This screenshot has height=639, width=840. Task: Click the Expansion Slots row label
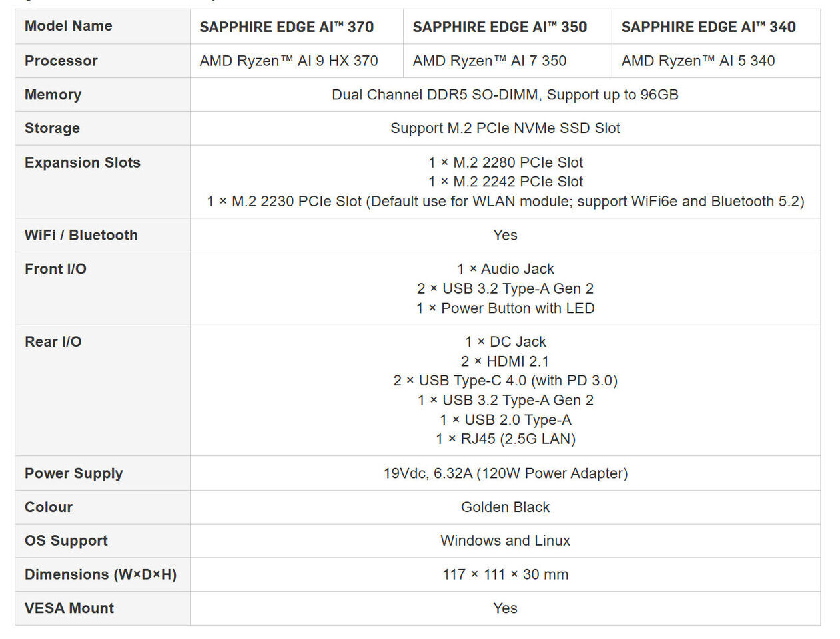82,162
